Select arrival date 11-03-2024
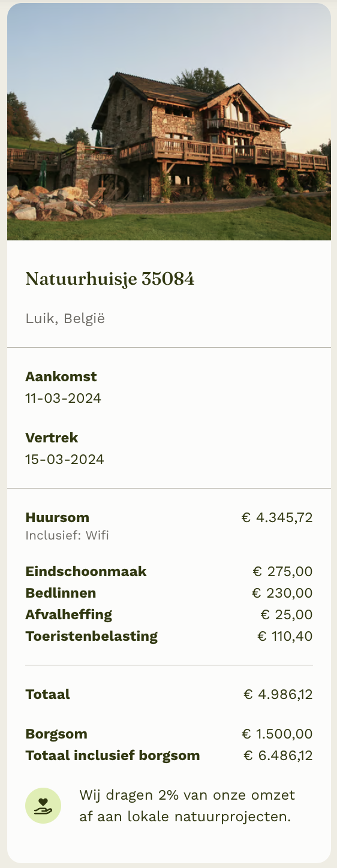The height and width of the screenshot is (868, 337). [x=63, y=398]
